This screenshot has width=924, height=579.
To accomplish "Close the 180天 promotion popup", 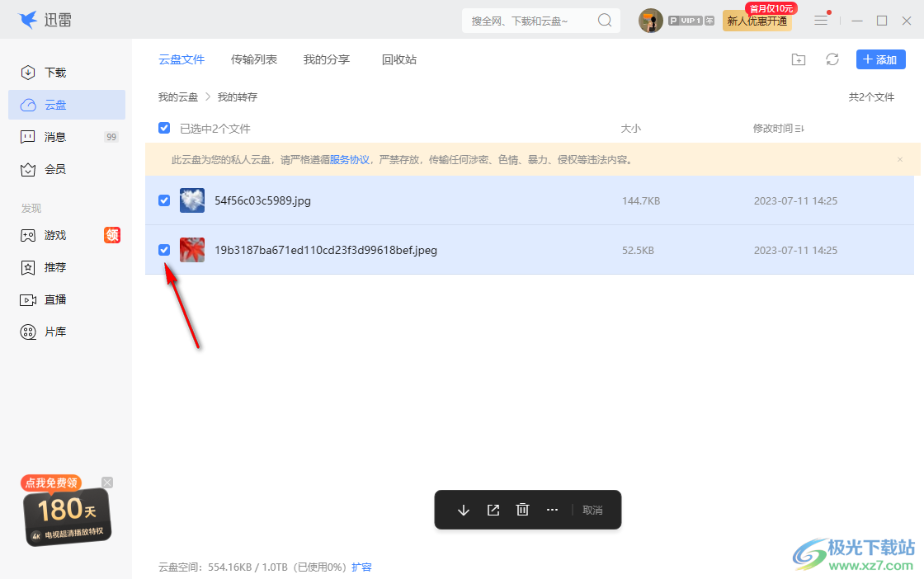I will [107, 482].
